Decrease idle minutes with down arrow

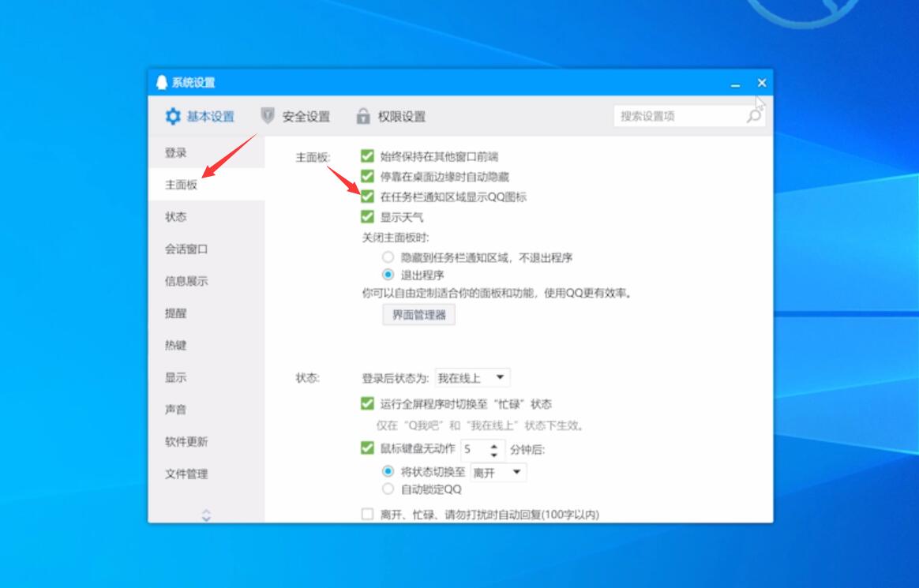click(494, 455)
